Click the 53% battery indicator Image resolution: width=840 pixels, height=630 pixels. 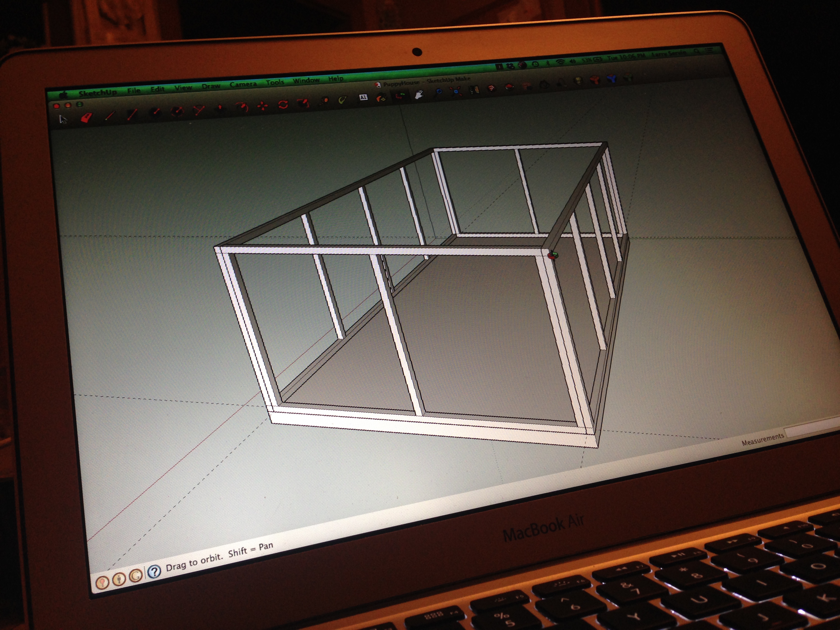[x=592, y=60]
